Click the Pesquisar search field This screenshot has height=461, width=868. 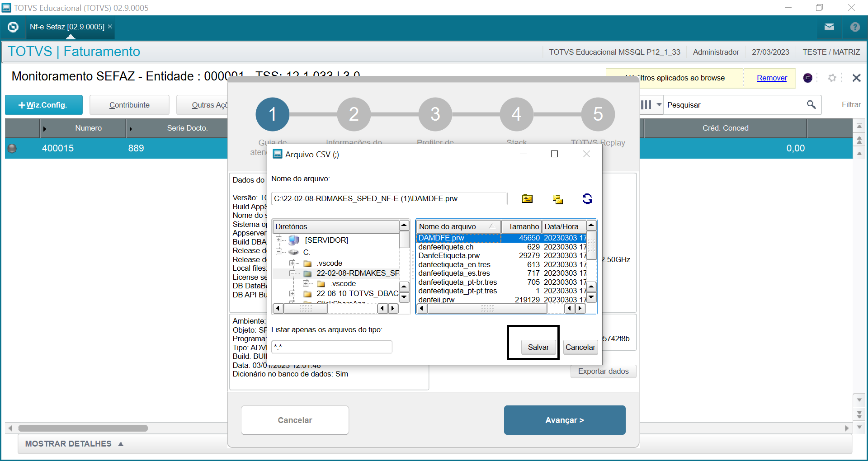(735, 105)
